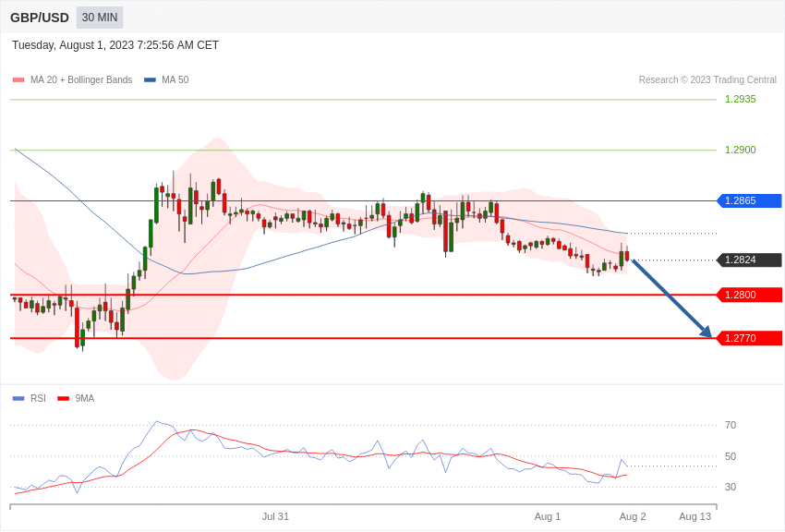This screenshot has height=532, width=785.
Task: Select the MA 50 legend label
Action: [175, 80]
